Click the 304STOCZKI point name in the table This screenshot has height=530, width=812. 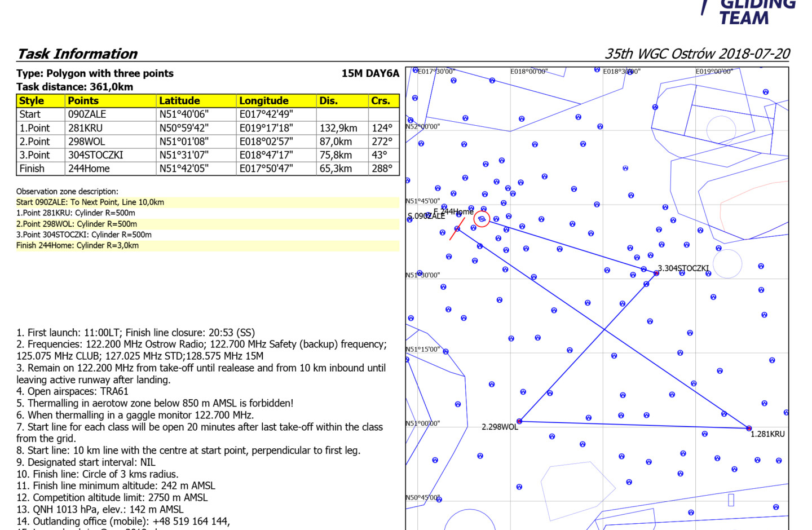click(x=95, y=155)
